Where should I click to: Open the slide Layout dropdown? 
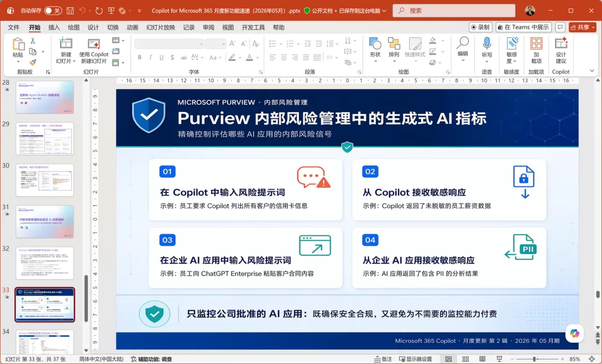118,40
